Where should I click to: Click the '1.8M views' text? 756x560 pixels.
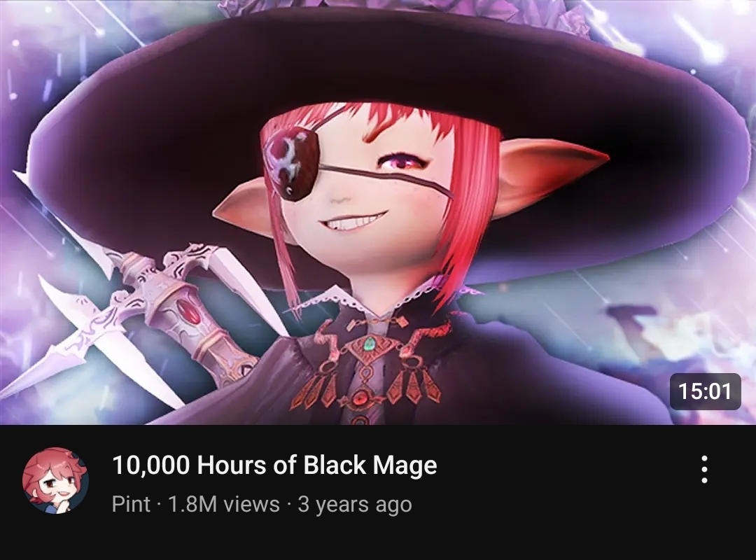(x=223, y=504)
